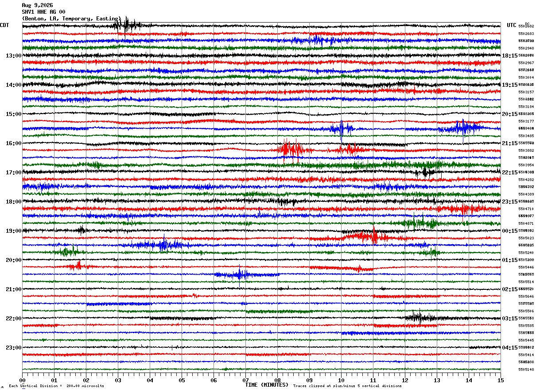Click the trace count value 5505148

point(526,369)
